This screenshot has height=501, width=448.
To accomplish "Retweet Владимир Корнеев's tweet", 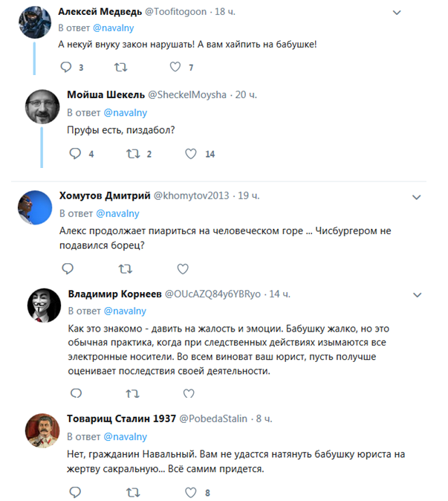I will (x=134, y=392).
